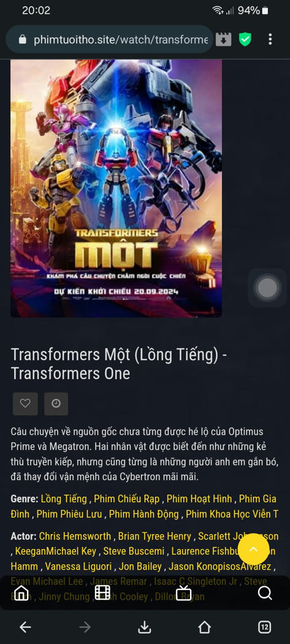The image size is (290, 644).
Task: Tap the watch later clock icon
Action: 56,404
